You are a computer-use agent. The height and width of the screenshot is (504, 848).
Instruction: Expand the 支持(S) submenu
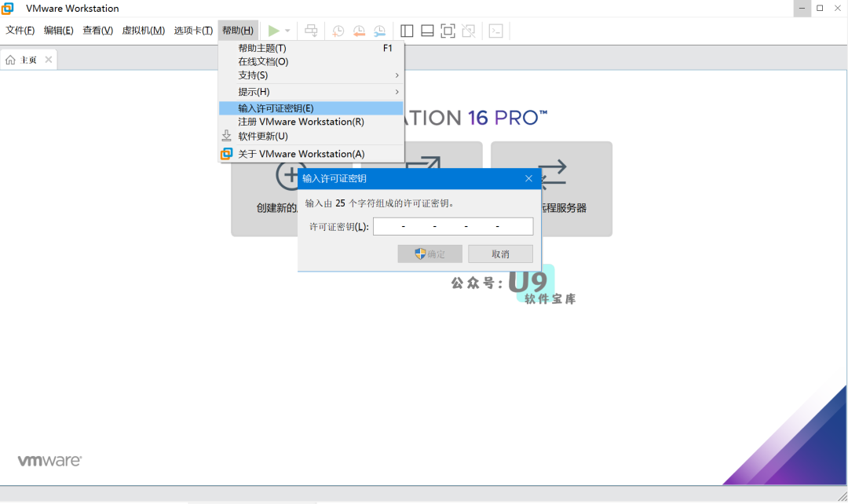[x=311, y=75]
